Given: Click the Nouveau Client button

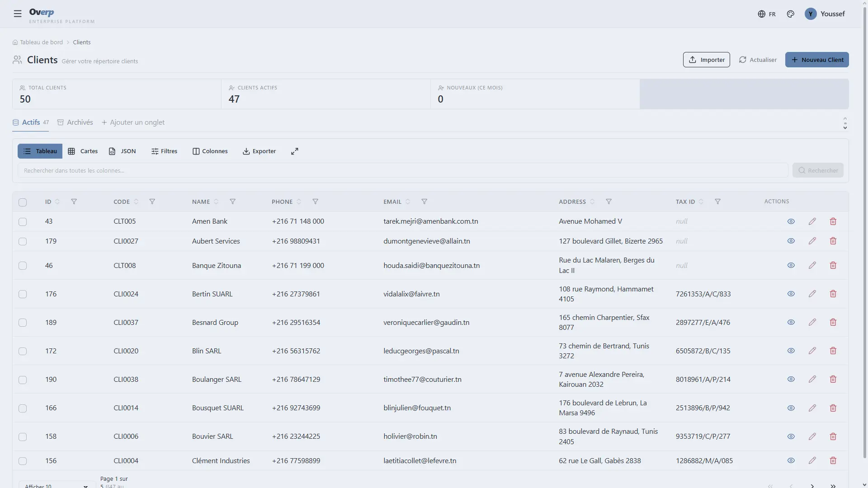Looking at the screenshot, I should pyautogui.click(x=817, y=60).
